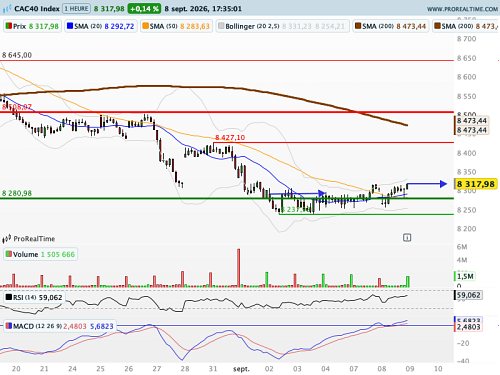Click the chart icon beside CAC40 Index

pos(7,9)
